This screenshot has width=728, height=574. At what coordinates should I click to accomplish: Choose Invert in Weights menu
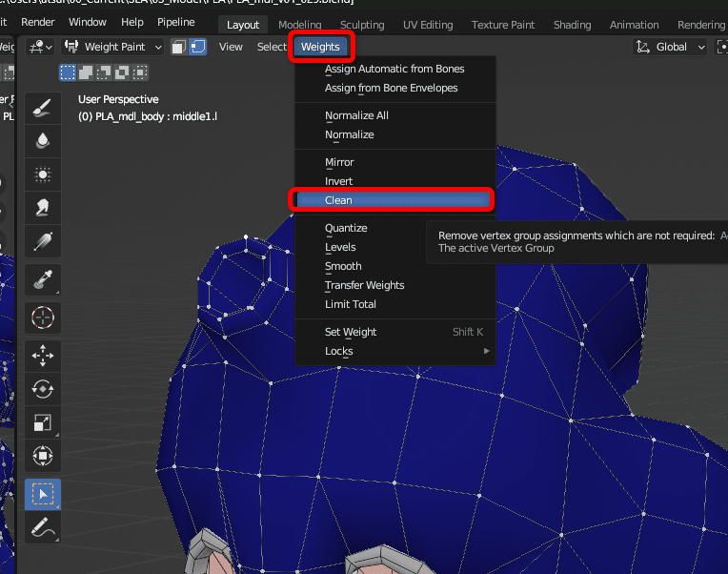click(x=394, y=181)
